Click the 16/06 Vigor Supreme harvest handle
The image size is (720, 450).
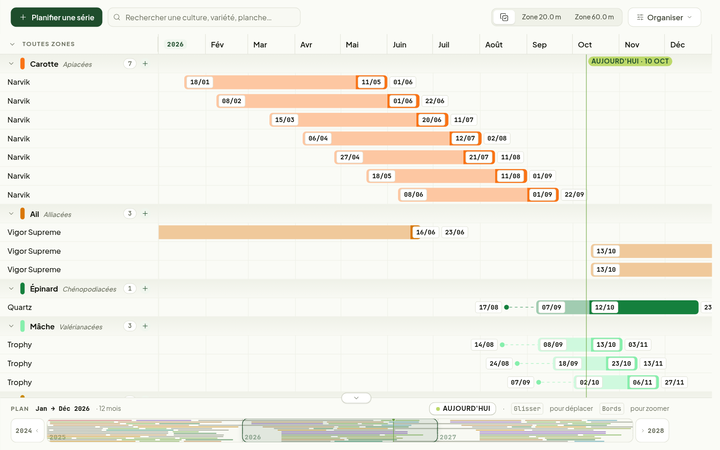tap(425, 232)
